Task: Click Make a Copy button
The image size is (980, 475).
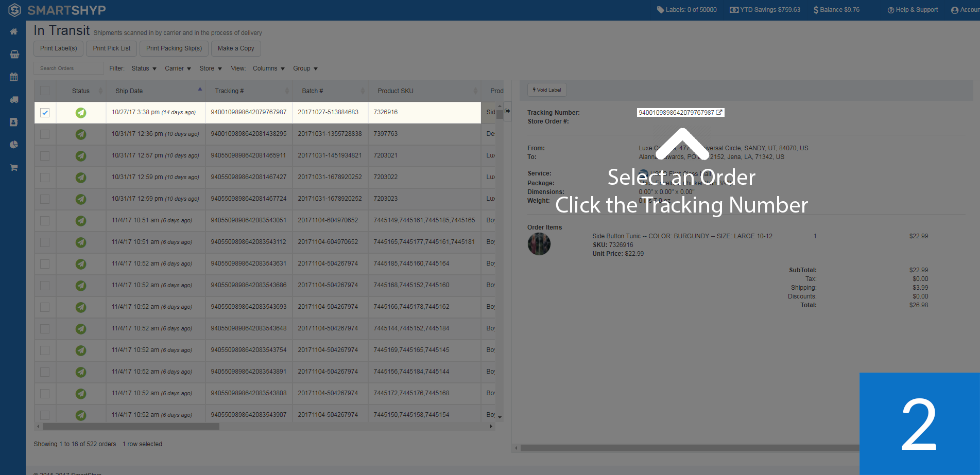Action: (x=236, y=48)
